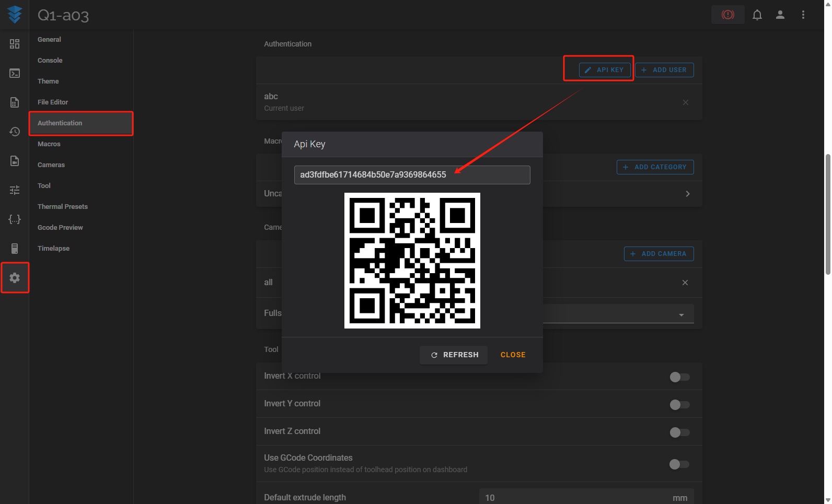
Task: Select Macros in settings menu
Action: point(49,144)
